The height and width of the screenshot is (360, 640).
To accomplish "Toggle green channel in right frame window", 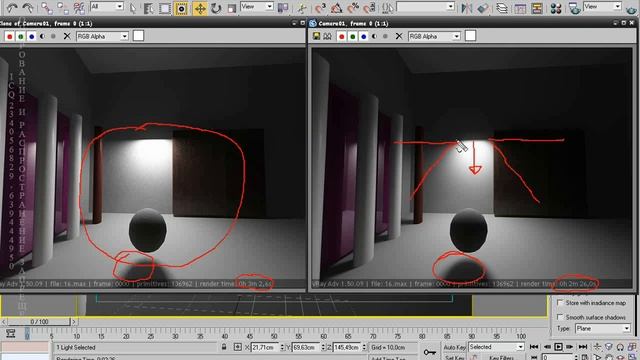I will click(353, 36).
